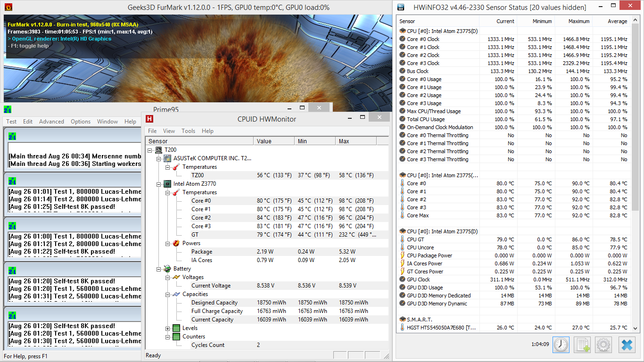Open the Window menu in Prime95
Viewport: 644px width, 362px height.
107,122
